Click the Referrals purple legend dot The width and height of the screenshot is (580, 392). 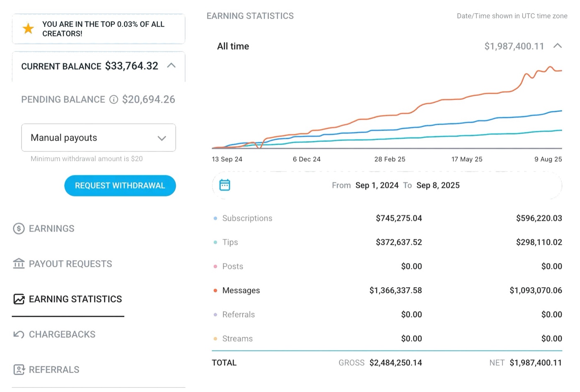coord(215,315)
